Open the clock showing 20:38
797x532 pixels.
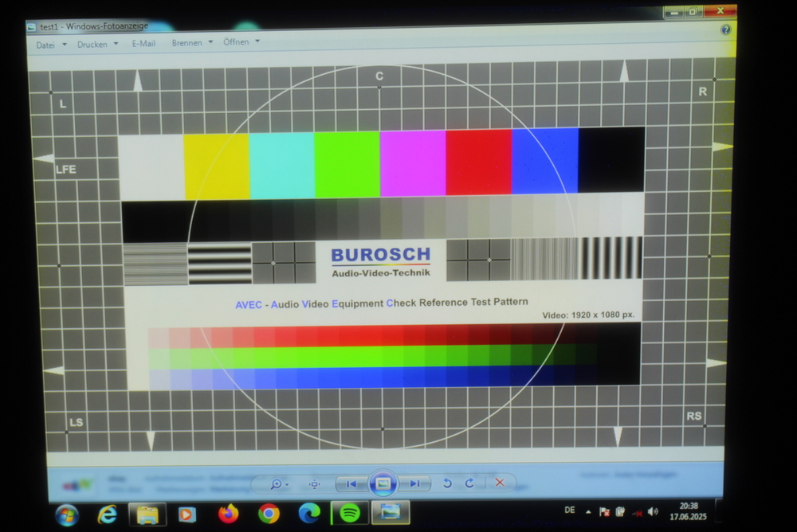click(689, 511)
